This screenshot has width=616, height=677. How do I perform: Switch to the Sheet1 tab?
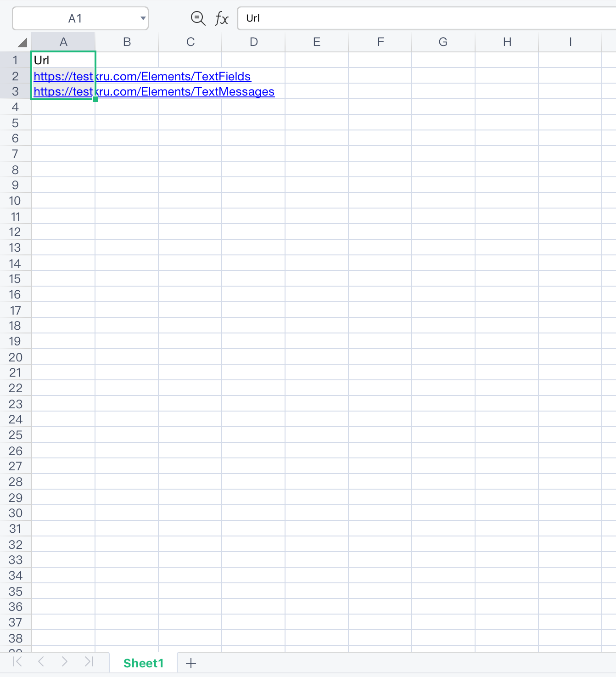pyautogui.click(x=143, y=663)
